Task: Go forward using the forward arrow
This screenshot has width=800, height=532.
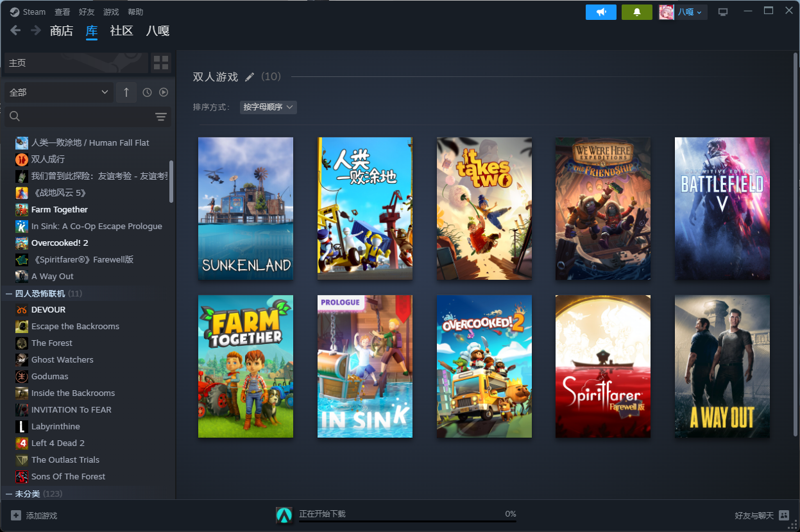Action: tap(36, 30)
